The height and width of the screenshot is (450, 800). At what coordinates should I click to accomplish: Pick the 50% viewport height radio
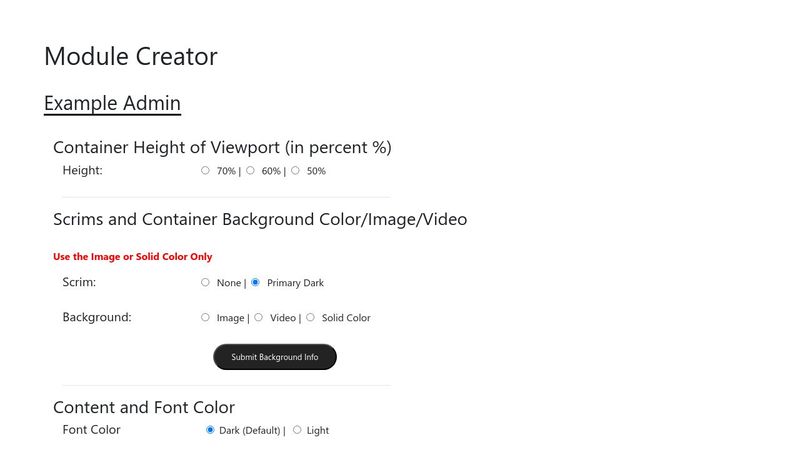[295, 170]
